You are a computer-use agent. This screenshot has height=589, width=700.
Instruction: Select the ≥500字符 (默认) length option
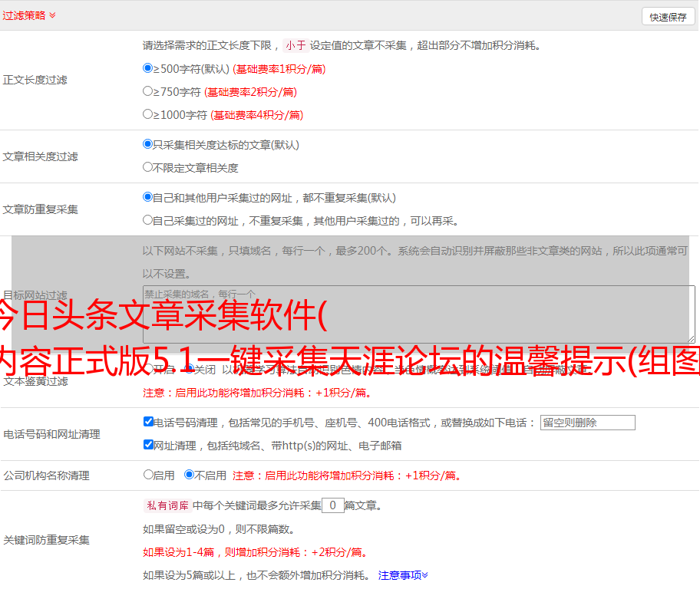[x=147, y=68]
